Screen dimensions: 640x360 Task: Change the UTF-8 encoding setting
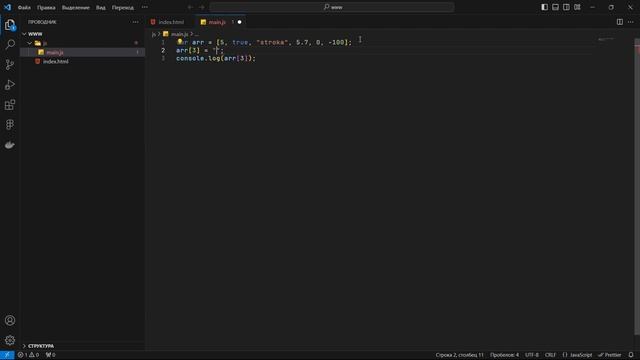pos(532,355)
